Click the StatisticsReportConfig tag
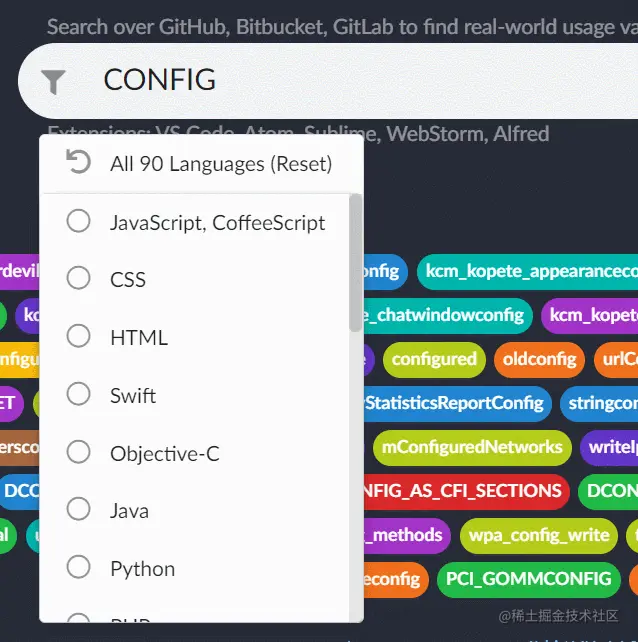This screenshot has width=638, height=642. (x=457, y=404)
